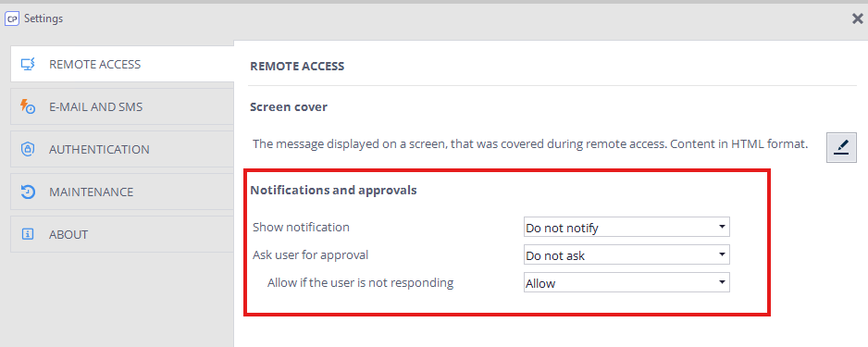Click the About info icon
Image resolution: width=868 pixels, height=347 pixels.
pyautogui.click(x=28, y=234)
